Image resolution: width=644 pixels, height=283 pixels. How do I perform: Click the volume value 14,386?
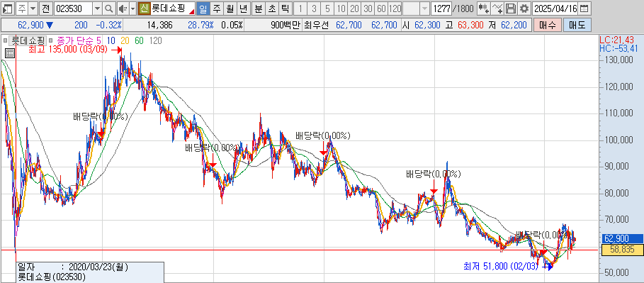click(160, 25)
